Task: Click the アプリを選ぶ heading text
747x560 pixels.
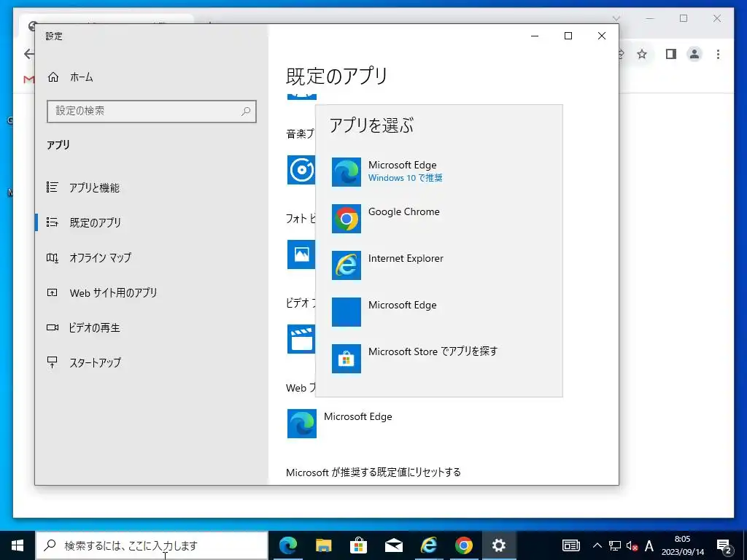Action: coord(371,125)
